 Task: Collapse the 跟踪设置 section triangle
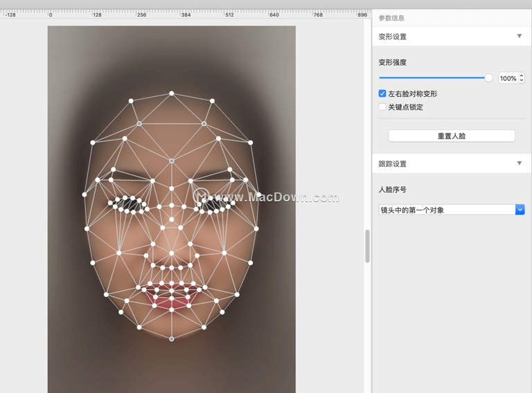[x=519, y=163]
